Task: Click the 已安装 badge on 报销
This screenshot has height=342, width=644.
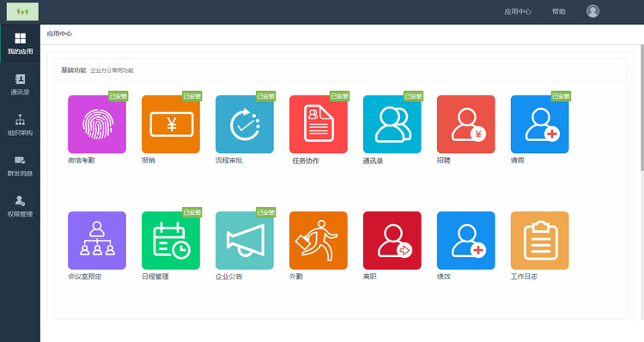Action: pyautogui.click(x=192, y=96)
